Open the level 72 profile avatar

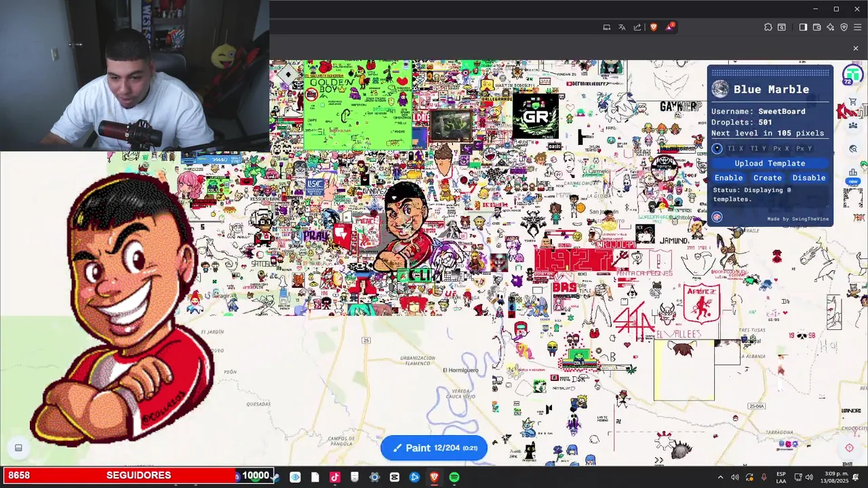[852, 75]
